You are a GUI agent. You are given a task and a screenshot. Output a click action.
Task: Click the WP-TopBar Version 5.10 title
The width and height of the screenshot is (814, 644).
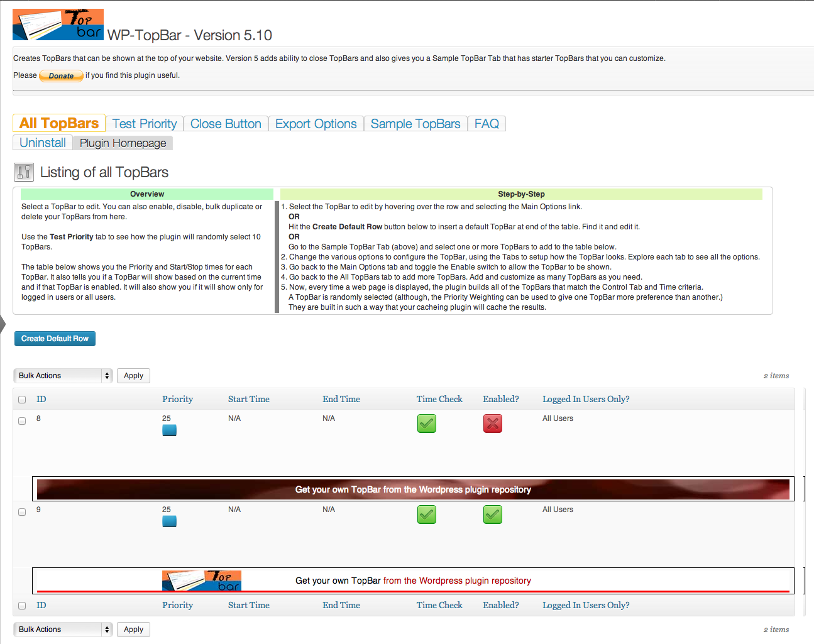coord(190,35)
